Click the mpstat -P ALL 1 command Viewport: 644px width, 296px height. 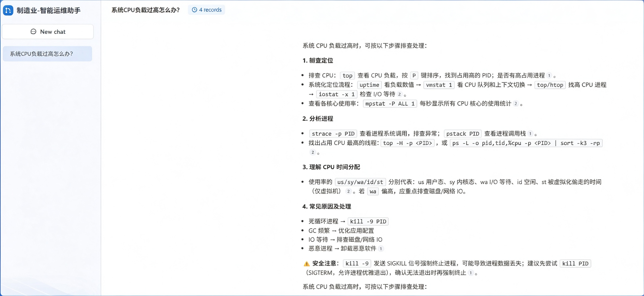(x=390, y=103)
